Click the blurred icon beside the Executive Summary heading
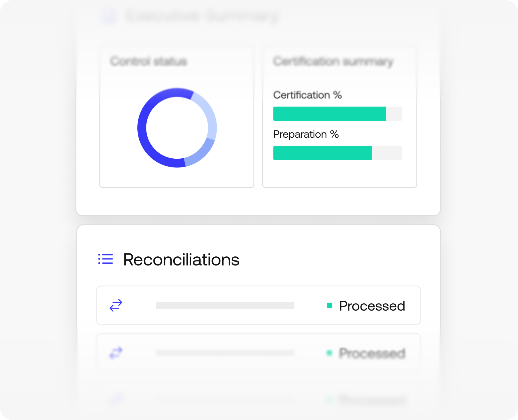Viewport: 518px width, 420px height. [109, 15]
